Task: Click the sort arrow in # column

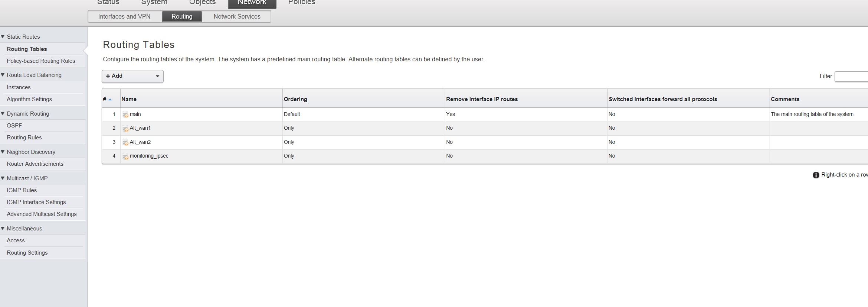Action: click(x=110, y=100)
